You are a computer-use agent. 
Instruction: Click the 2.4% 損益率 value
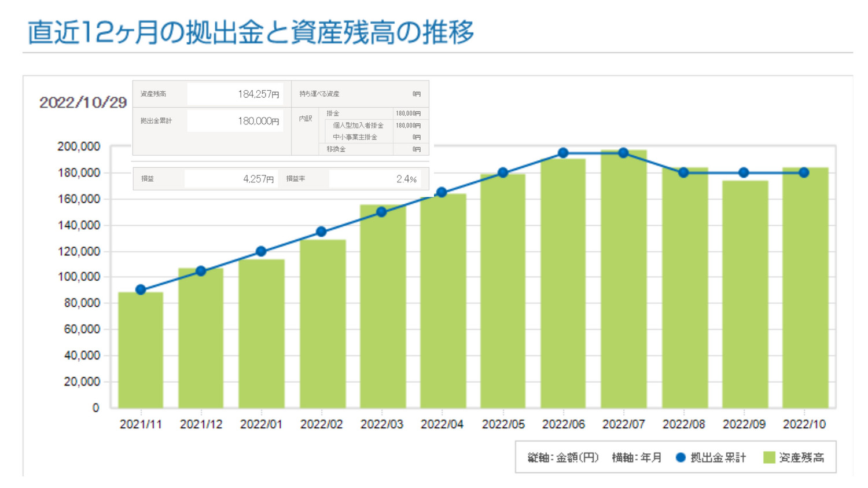(x=406, y=179)
